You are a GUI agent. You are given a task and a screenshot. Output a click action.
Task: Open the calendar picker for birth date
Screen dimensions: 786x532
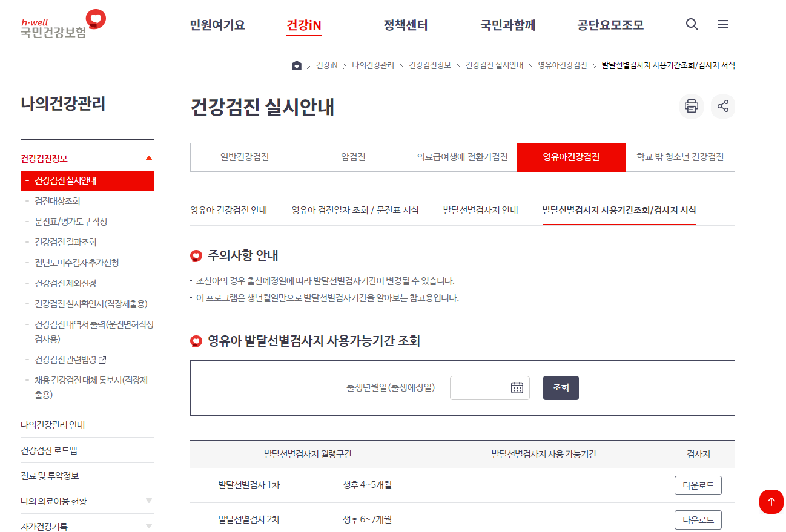pyautogui.click(x=517, y=387)
